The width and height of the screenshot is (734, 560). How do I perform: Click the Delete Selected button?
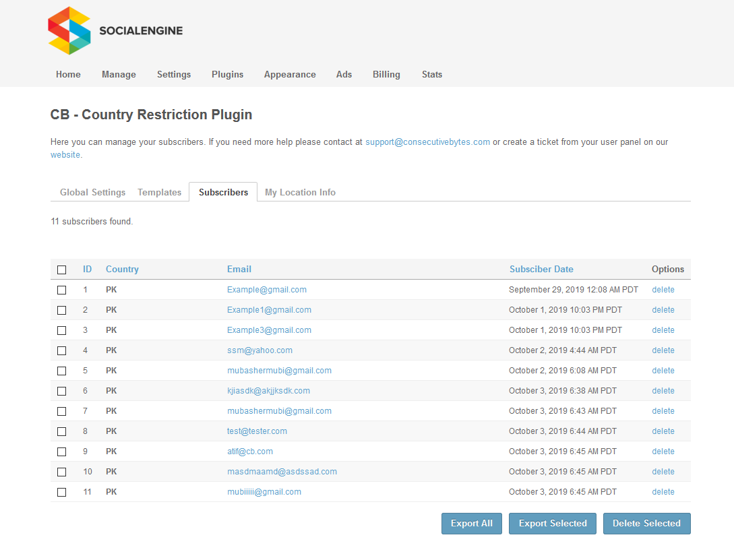(x=646, y=524)
